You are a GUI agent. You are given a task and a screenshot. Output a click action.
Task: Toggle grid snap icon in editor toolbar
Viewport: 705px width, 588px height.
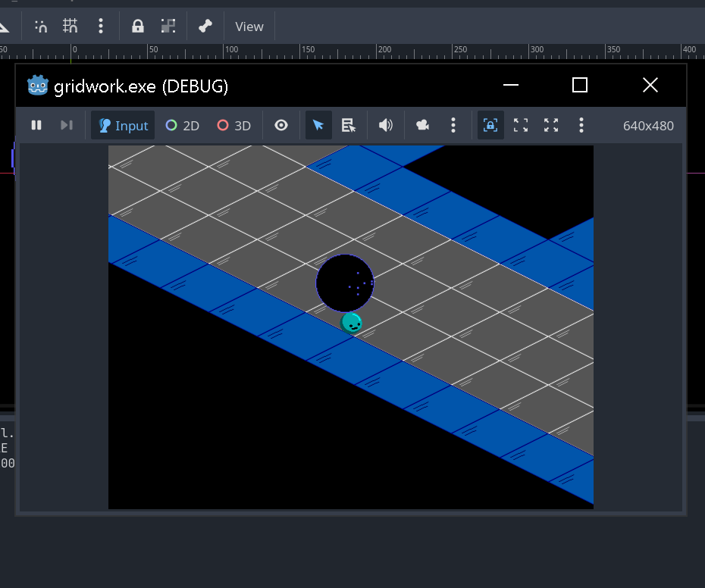[70, 27]
